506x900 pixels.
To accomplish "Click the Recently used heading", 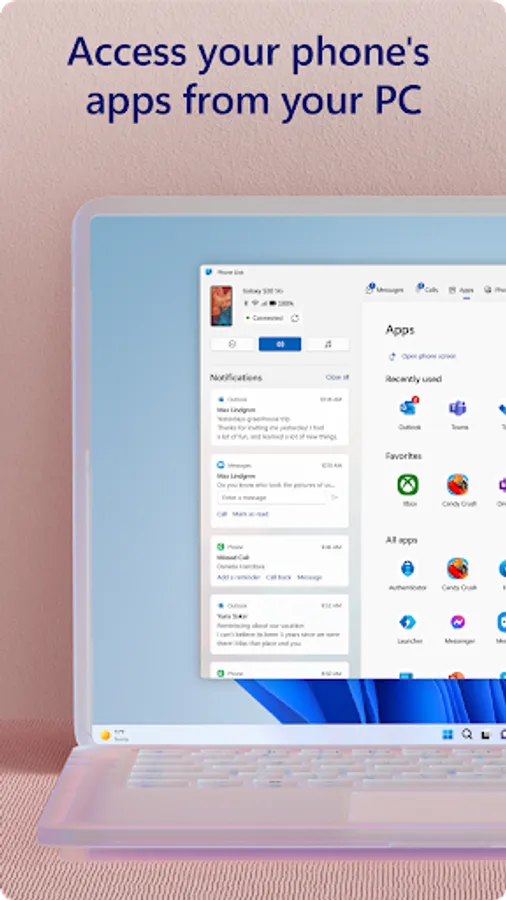I will pos(414,379).
